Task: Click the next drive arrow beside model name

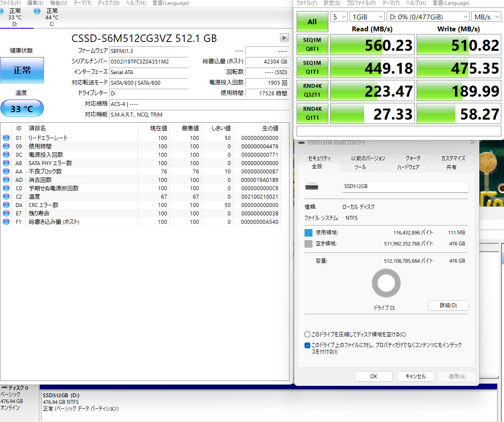Action: 284,38
